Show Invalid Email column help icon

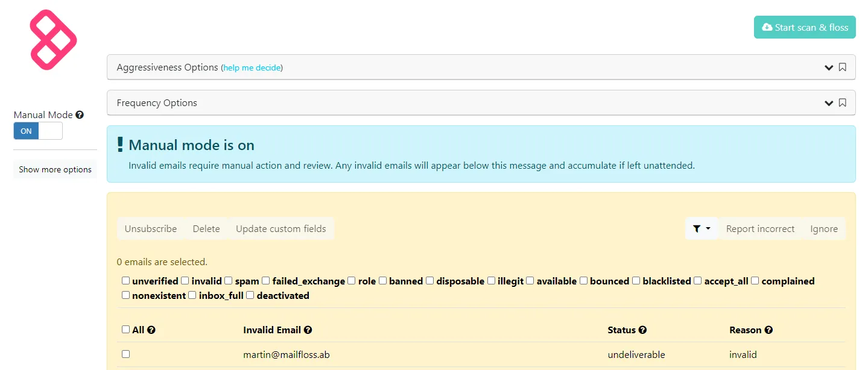click(308, 330)
